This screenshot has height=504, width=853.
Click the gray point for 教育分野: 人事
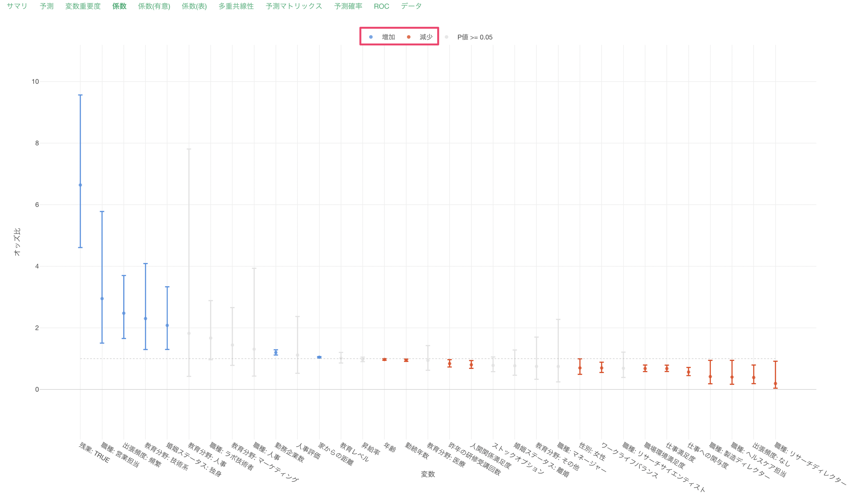click(x=189, y=334)
